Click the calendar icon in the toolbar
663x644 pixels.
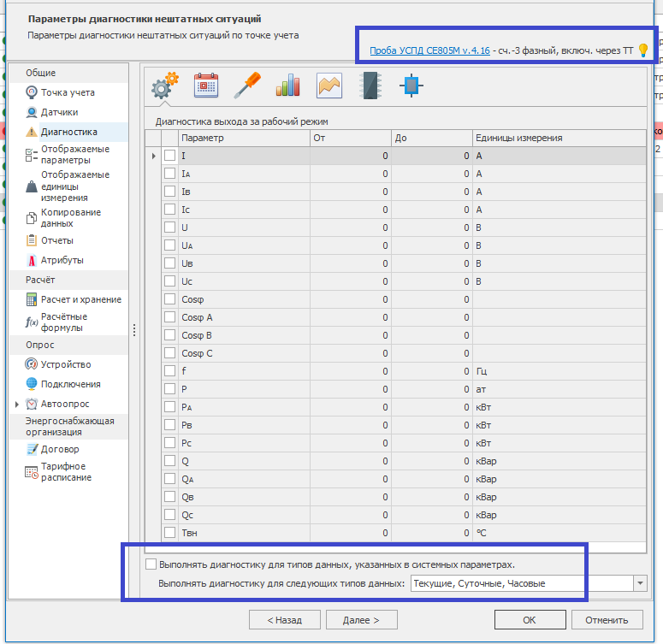coord(206,86)
